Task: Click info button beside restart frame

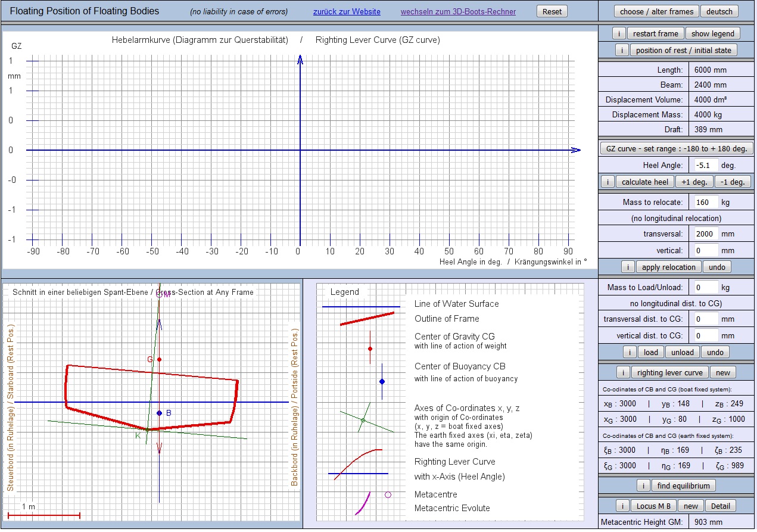Action: pyautogui.click(x=619, y=33)
